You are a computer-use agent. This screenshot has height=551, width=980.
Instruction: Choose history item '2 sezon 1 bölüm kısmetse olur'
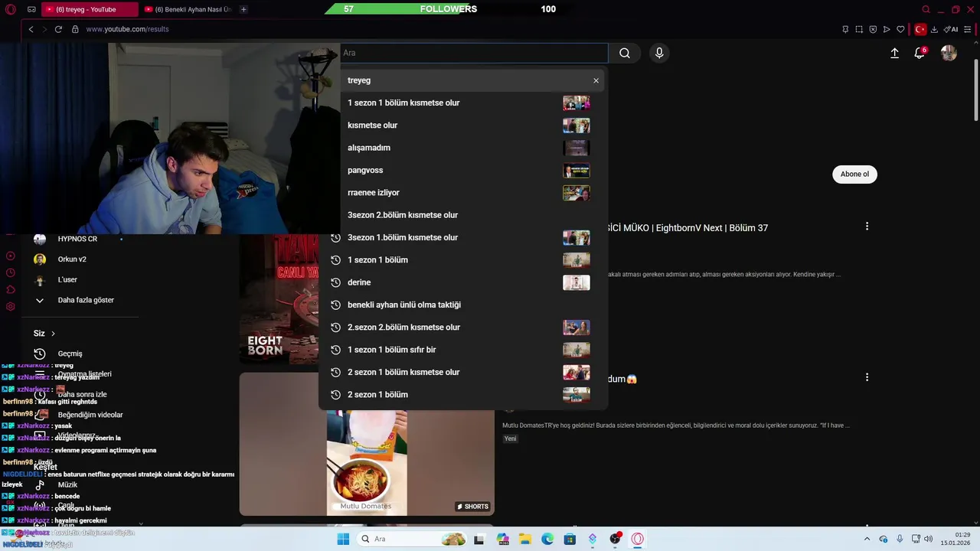(x=463, y=372)
